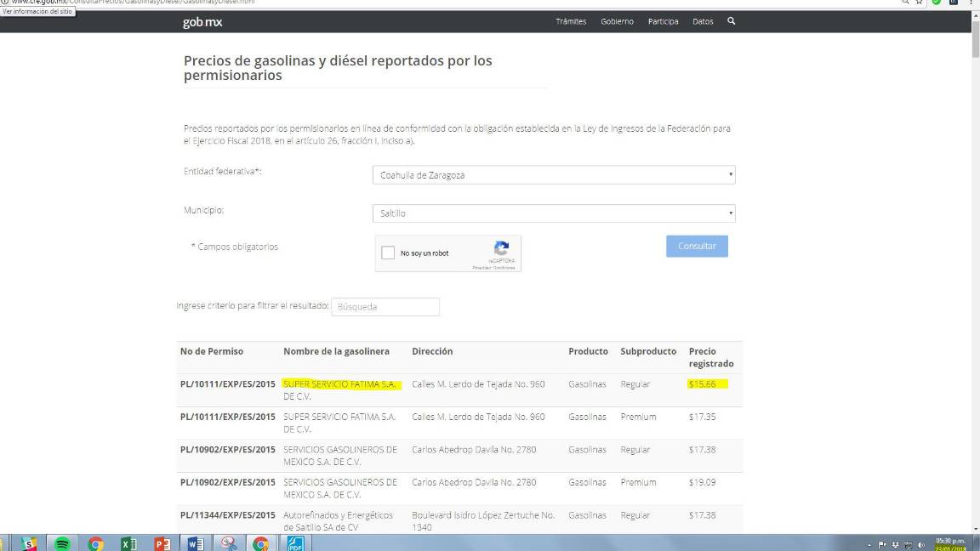Open Word from the taskbar
Screen dimensions: 980x551
click(x=197, y=542)
